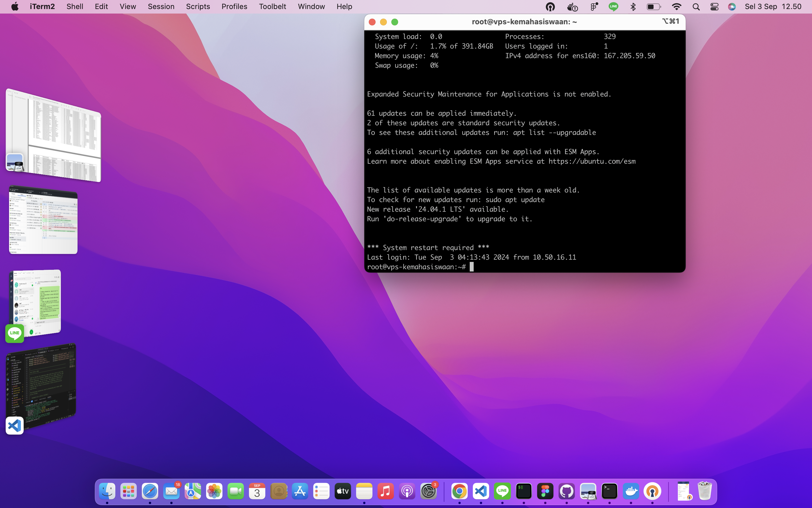Open the Session menu
The image size is (812, 508).
point(161,6)
